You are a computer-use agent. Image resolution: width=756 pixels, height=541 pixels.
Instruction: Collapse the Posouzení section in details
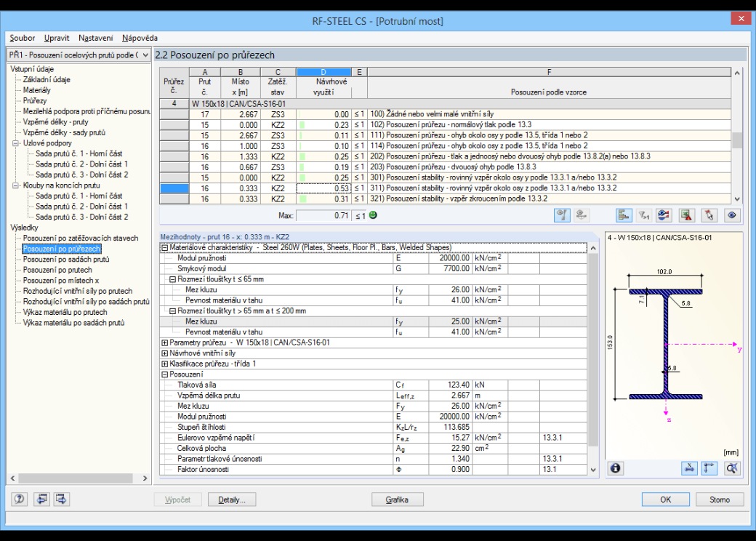(x=164, y=374)
